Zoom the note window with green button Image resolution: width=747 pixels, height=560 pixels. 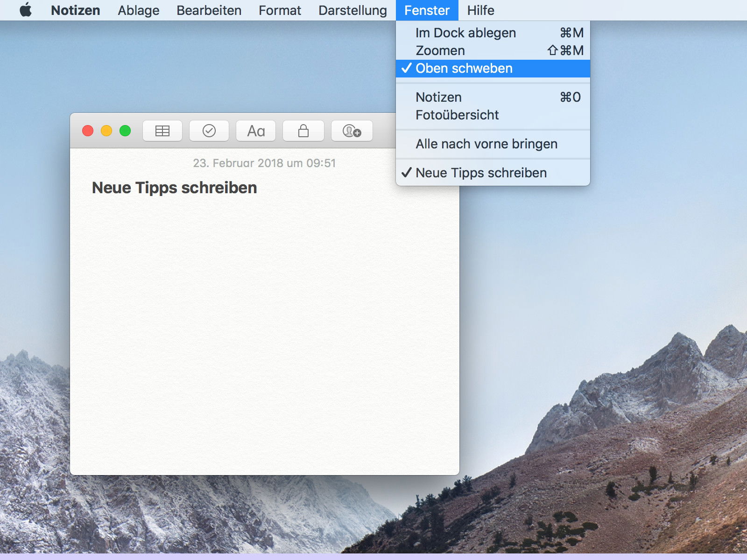pos(125,131)
